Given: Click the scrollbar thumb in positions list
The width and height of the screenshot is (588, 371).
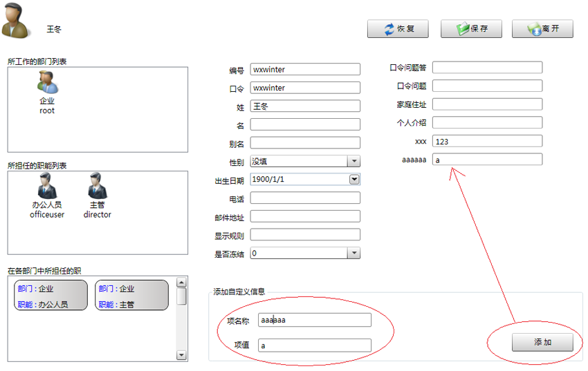Looking at the screenshot, I should (x=181, y=296).
